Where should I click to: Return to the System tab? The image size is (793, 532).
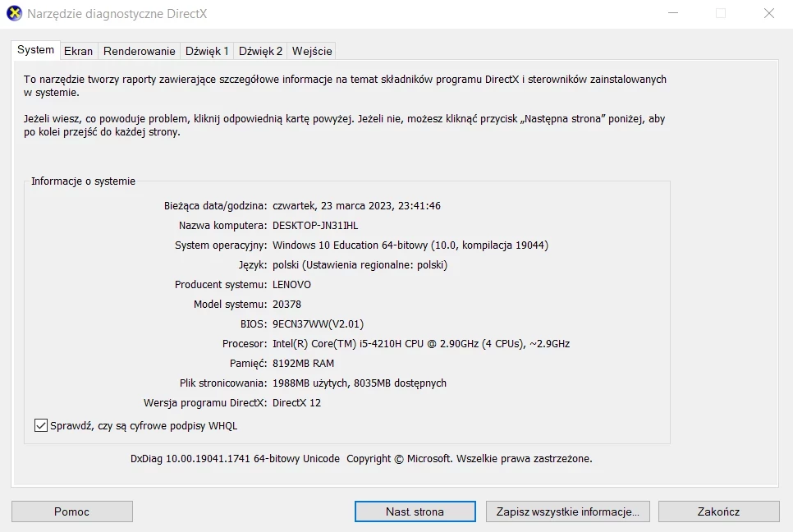point(35,49)
